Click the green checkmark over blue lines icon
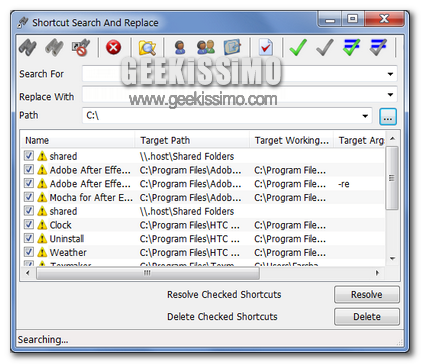The height and width of the screenshot is (364, 421). pyautogui.click(x=352, y=47)
